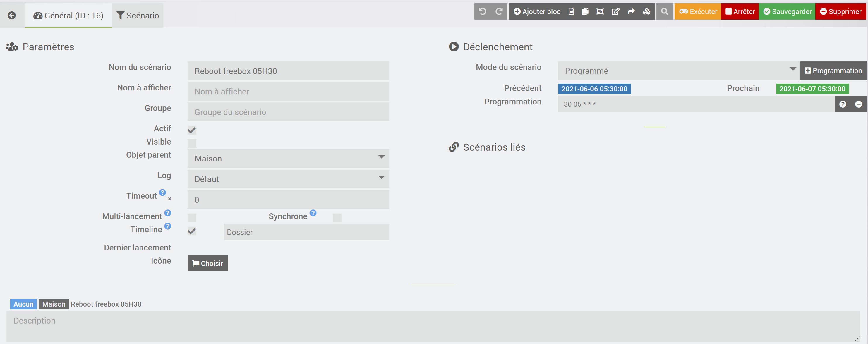This screenshot has height=344, width=868.
Task: Switch to the Général (ID : 16) tab
Action: 68,16
